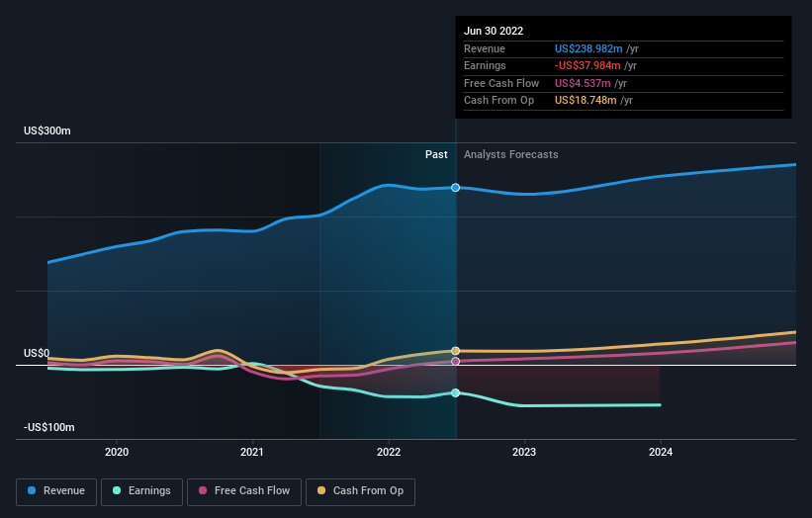Viewport: 812px width, 518px height.
Task: Click the Cash From Op label in tooltip
Action: pyautogui.click(x=498, y=101)
